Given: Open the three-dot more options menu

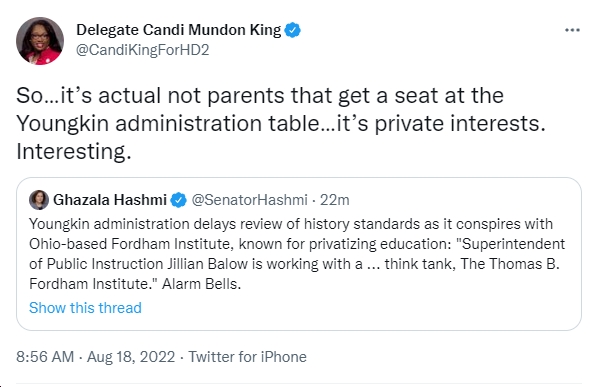Looking at the screenshot, I should pos(572,30).
